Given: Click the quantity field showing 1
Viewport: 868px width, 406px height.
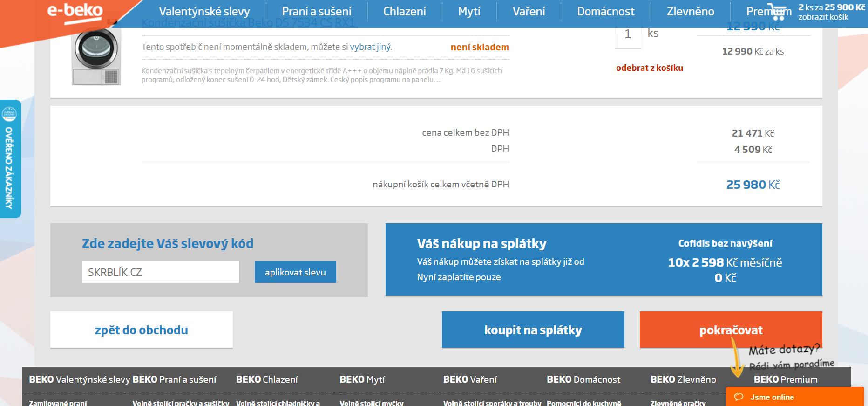Looking at the screenshot, I should point(628,34).
